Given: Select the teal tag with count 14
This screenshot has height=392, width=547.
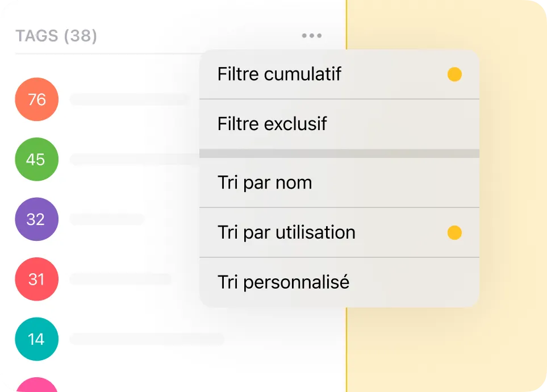Looking at the screenshot, I should 36,339.
